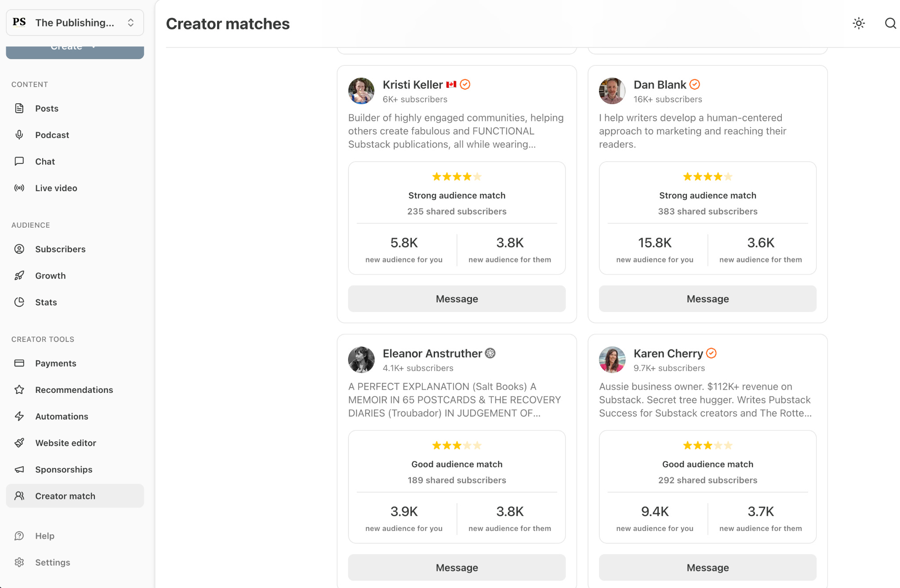Message Kristi Keller
This screenshot has width=900, height=588.
[x=457, y=299]
